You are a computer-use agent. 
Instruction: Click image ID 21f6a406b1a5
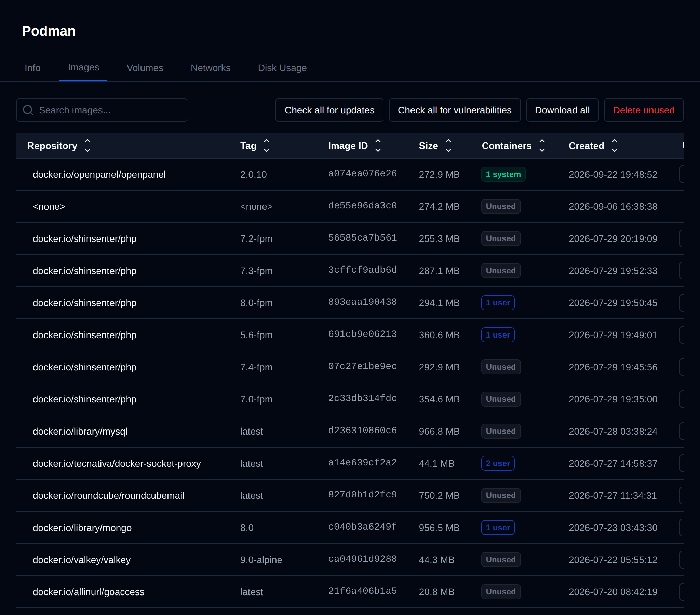362,591
